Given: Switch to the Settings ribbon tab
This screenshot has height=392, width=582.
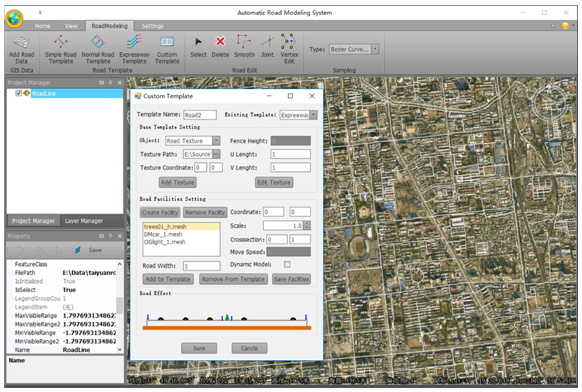Looking at the screenshot, I should point(152,26).
